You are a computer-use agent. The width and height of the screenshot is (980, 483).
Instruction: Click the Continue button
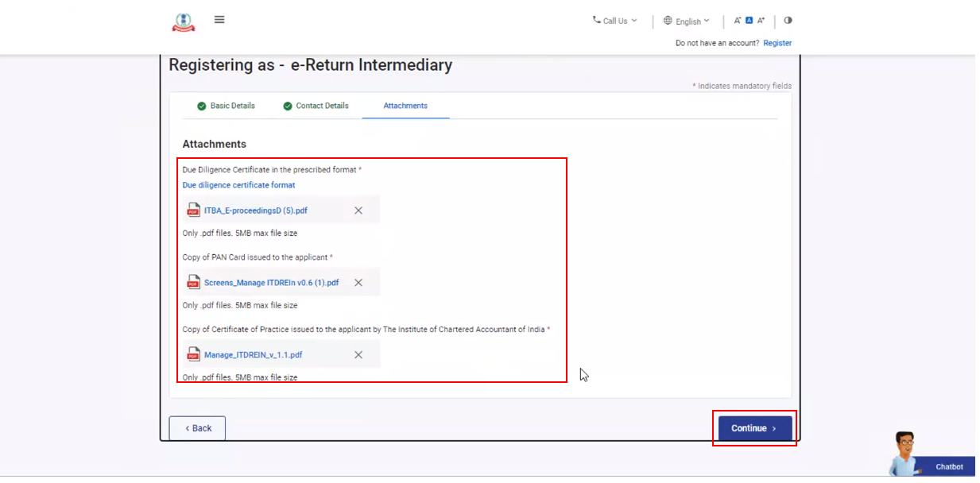click(753, 428)
